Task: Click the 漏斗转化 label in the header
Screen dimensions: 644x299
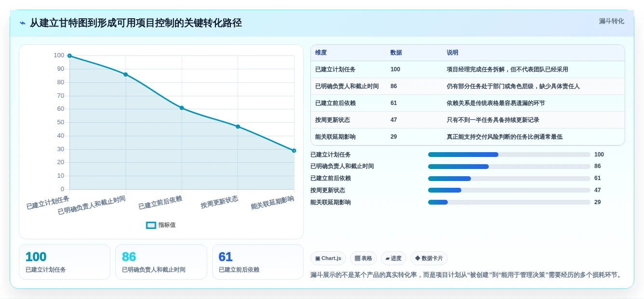Action: click(611, 21)
